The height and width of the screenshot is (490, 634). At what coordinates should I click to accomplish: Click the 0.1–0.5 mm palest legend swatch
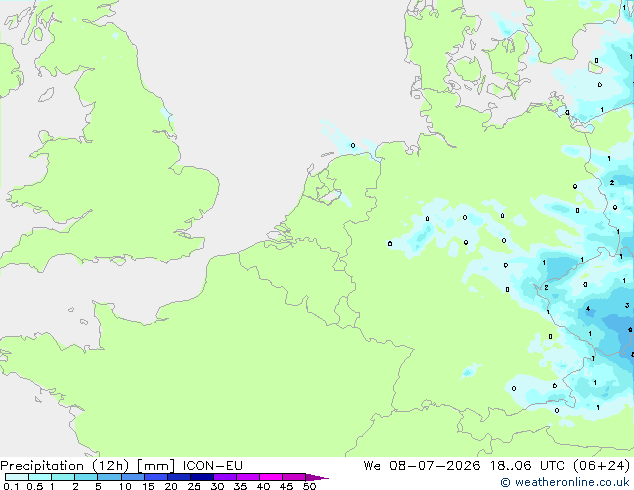point(17,477)
